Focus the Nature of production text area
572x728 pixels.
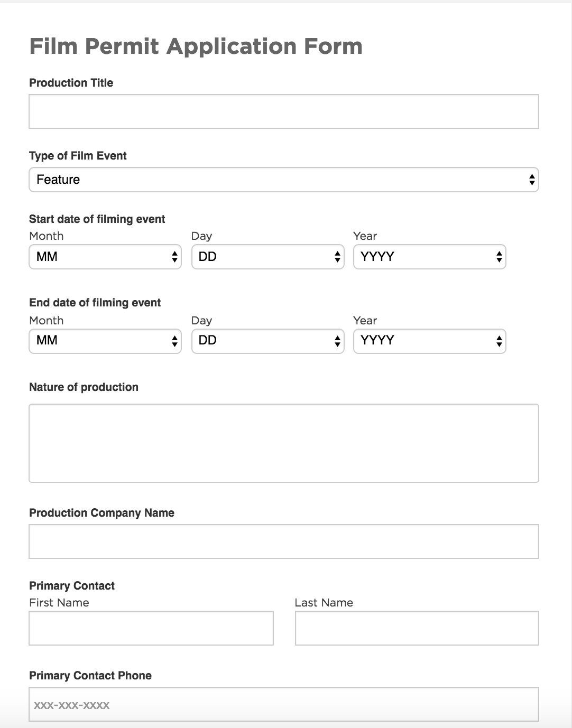[284, 443]
